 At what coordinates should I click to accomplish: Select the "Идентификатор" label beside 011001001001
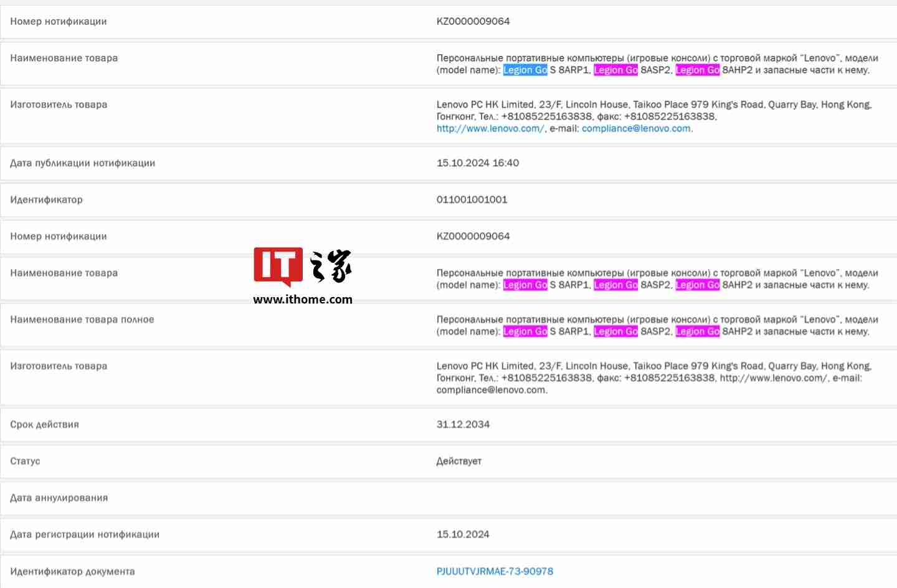(46, 200)
